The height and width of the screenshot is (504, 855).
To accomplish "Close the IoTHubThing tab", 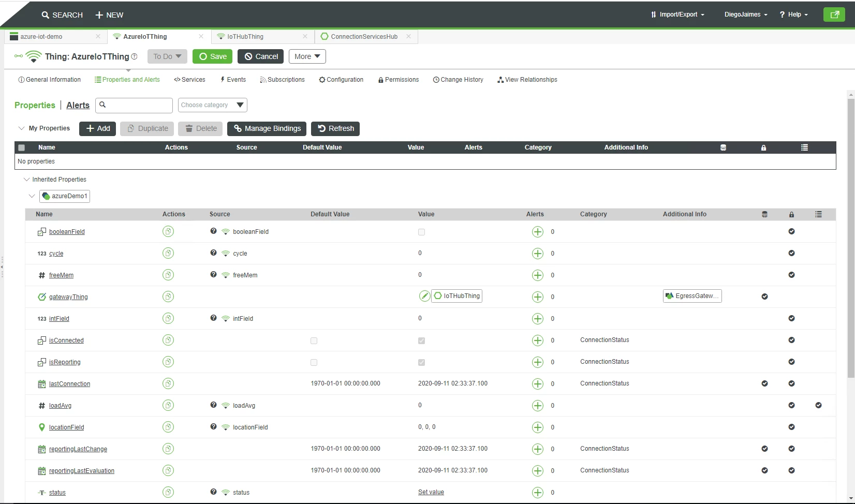I will pos(305,36).
